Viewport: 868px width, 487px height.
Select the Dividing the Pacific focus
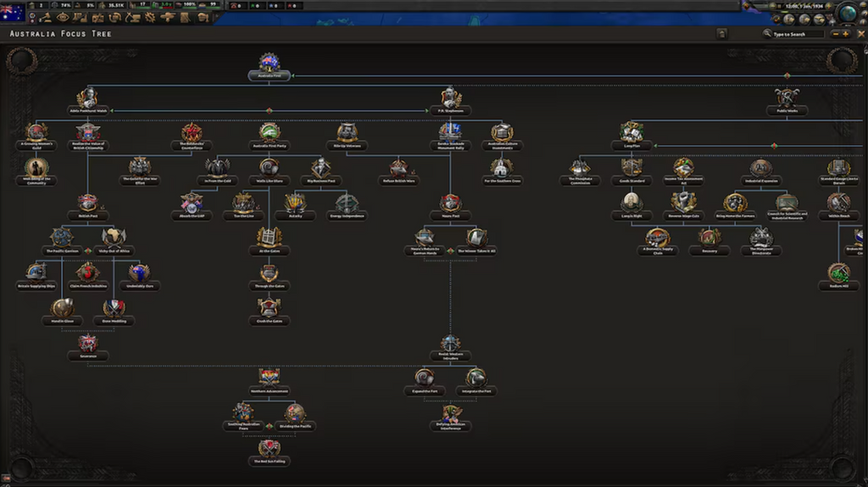point(295,418)
